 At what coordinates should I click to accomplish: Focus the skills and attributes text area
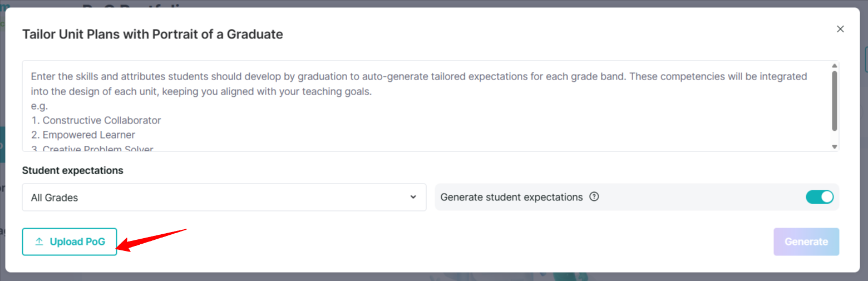[x=426, y=106]
